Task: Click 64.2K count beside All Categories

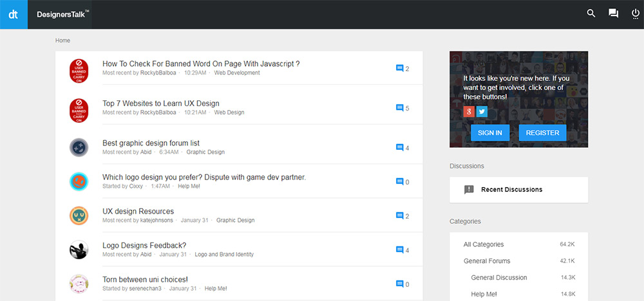Action: pyautogui.click(x=567, y=244)
